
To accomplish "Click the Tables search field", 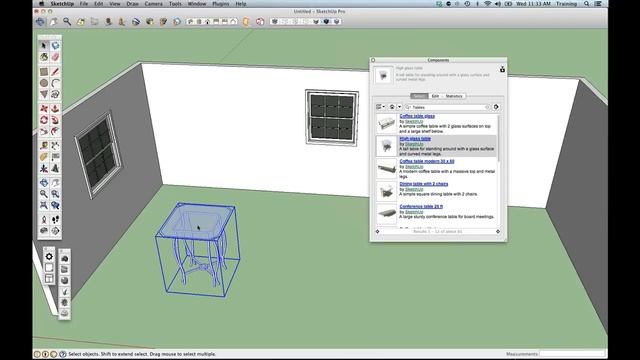I will 448,107.
